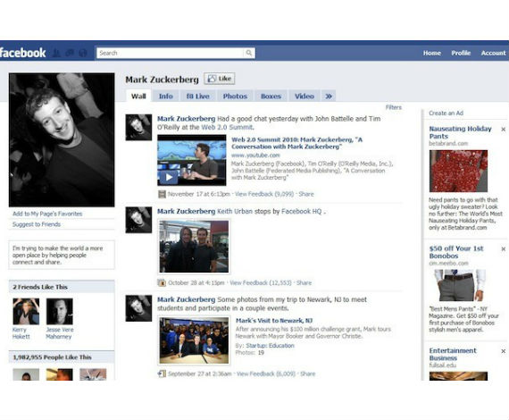Switch to the Info tab
The height and width of the screenshot is (420, 509).
pos(165,97)
